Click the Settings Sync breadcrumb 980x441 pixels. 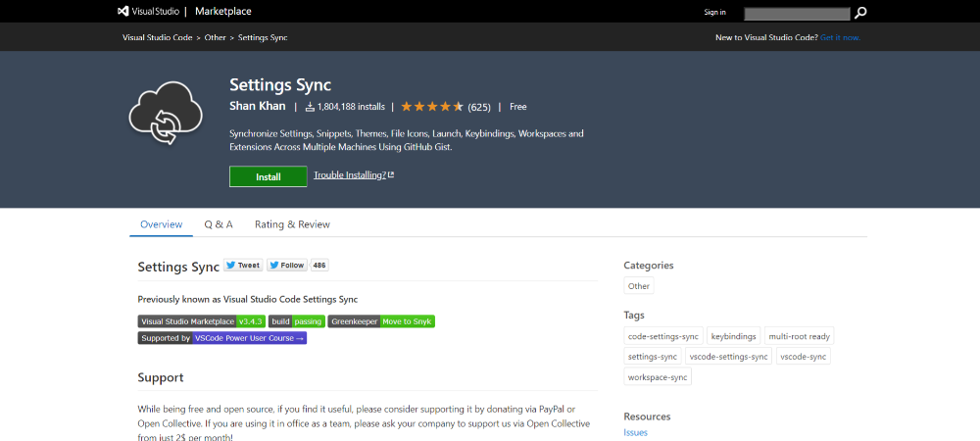(x=263, y=37)
